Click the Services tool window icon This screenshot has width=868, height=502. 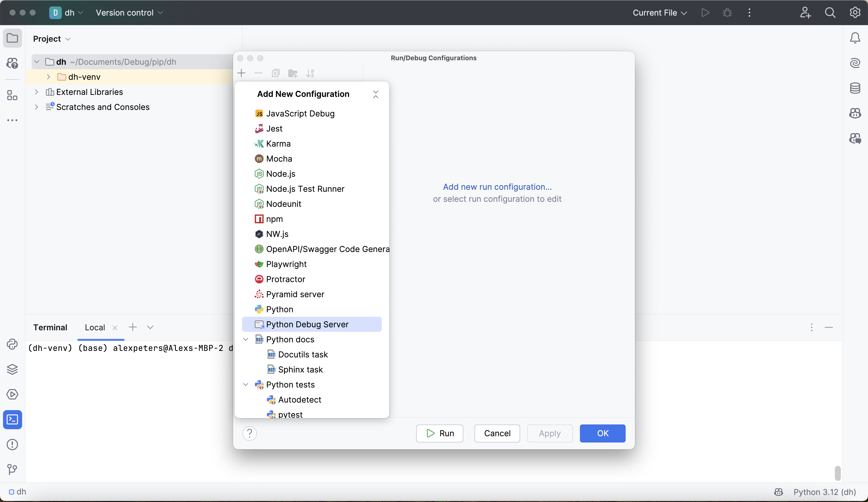pyautogui.click(x=12, y=394)
